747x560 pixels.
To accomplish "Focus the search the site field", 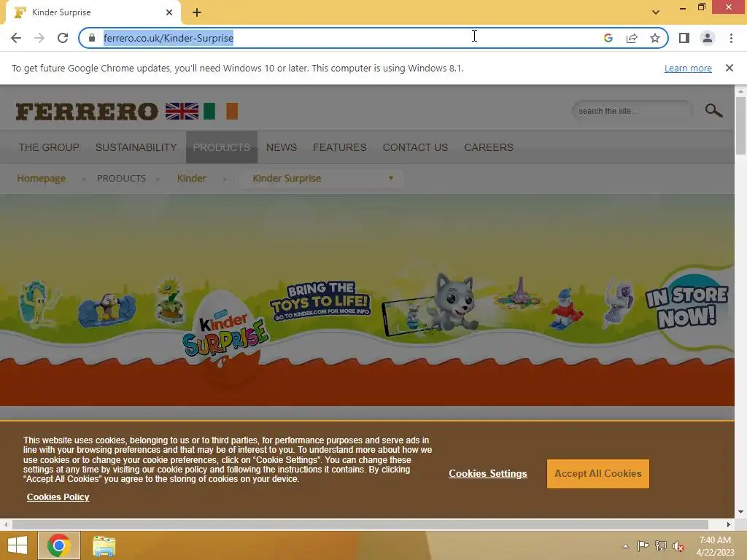I will [x=632, y=111].
